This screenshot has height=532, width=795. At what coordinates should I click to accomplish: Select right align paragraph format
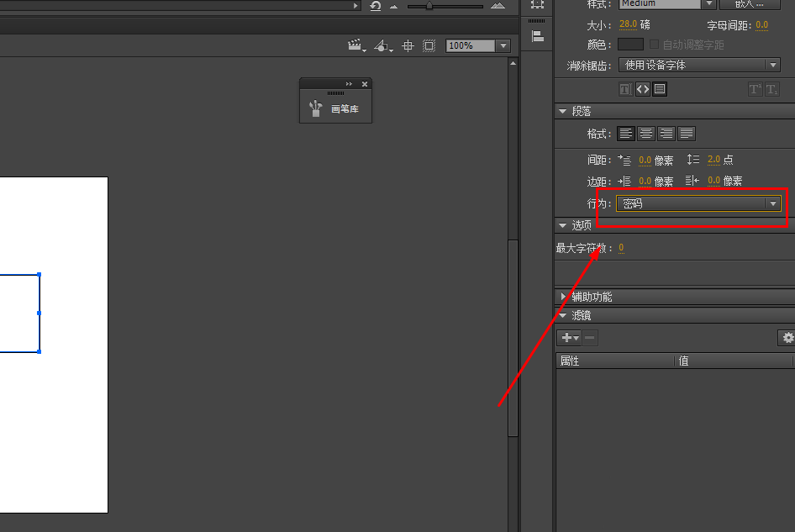(666, 134)
